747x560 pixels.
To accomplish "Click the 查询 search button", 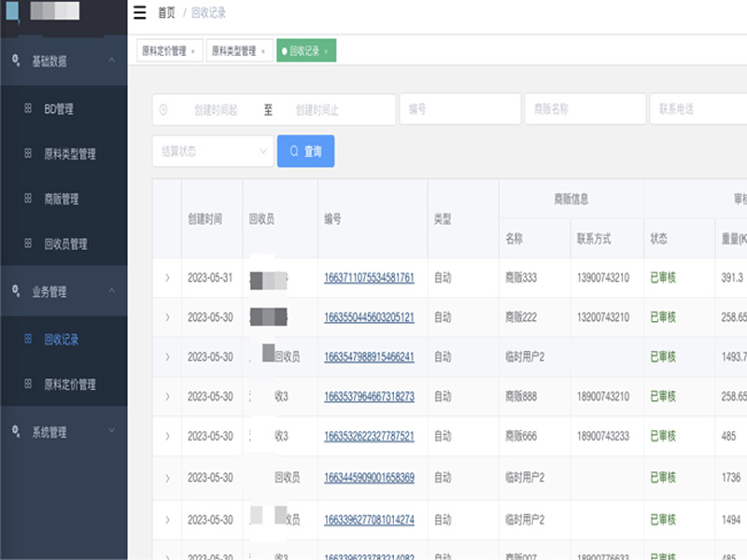I will click(305, 151).
